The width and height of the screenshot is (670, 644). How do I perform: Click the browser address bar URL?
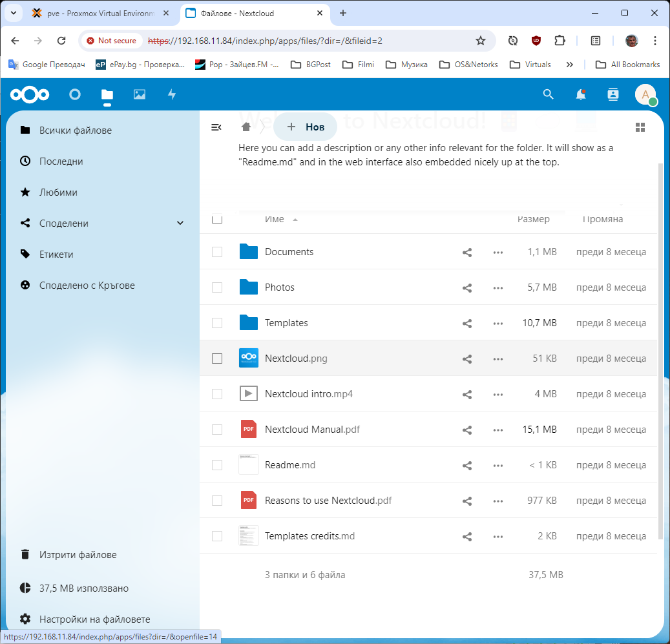pos(265,41)
